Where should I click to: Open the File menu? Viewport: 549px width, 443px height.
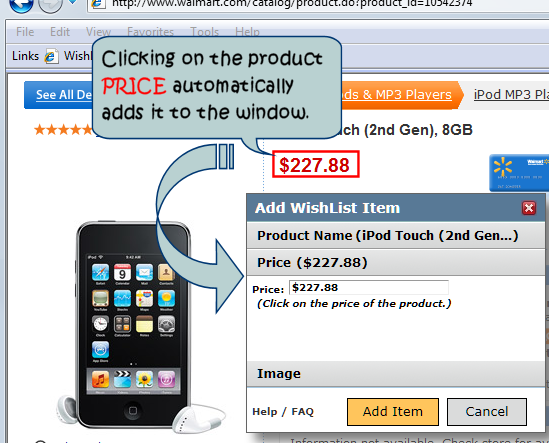(25, 32)
